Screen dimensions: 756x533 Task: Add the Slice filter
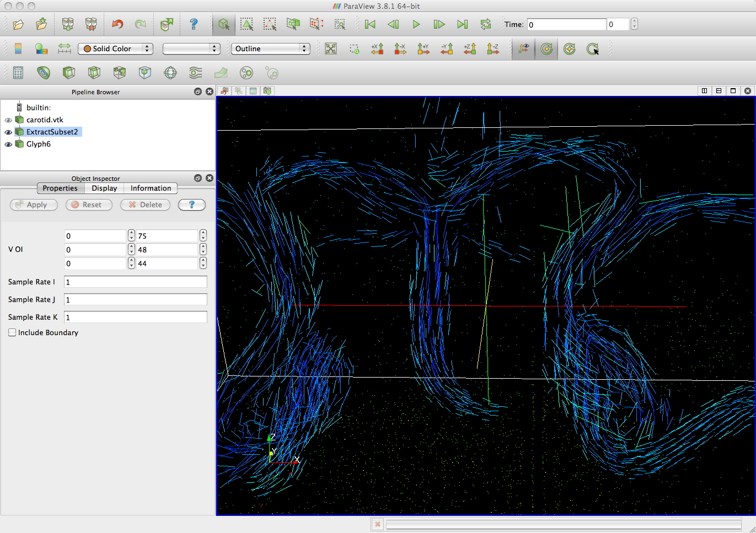click(94, 73)
